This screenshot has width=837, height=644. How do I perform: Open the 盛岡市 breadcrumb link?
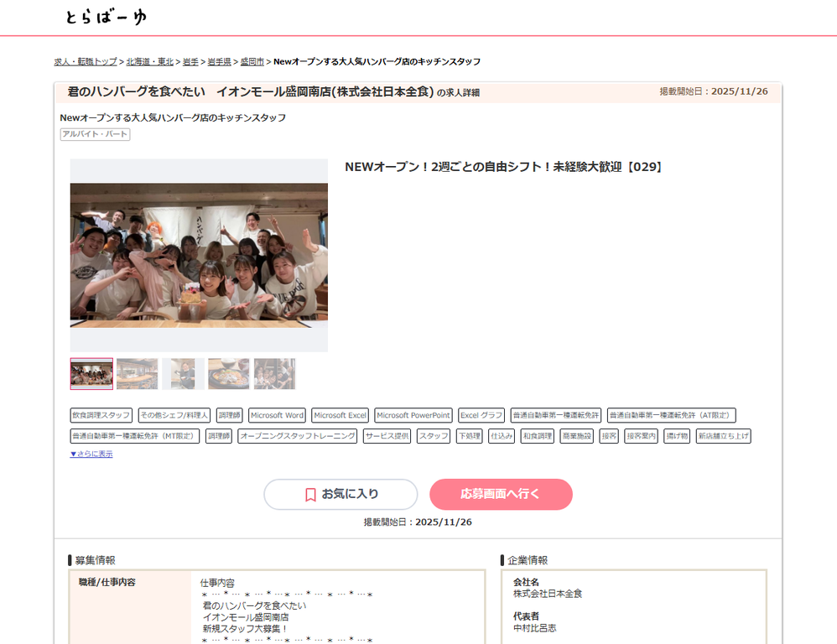point(252,62)
